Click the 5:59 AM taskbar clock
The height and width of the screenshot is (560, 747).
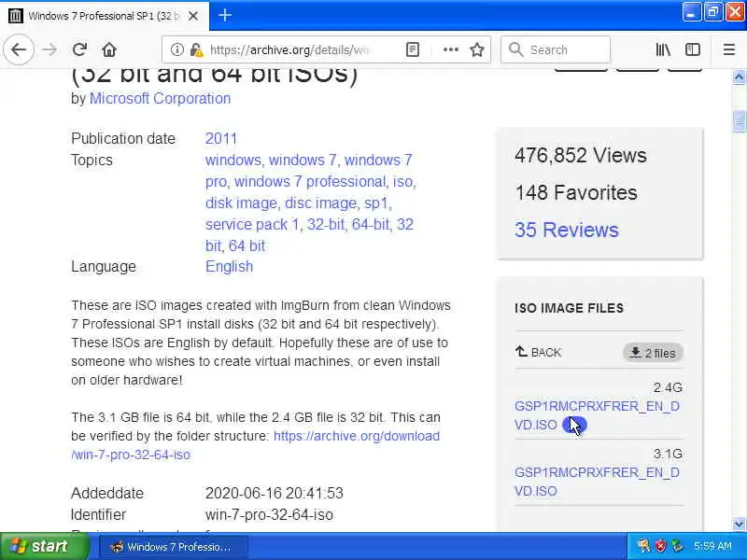tap(712, 546)
